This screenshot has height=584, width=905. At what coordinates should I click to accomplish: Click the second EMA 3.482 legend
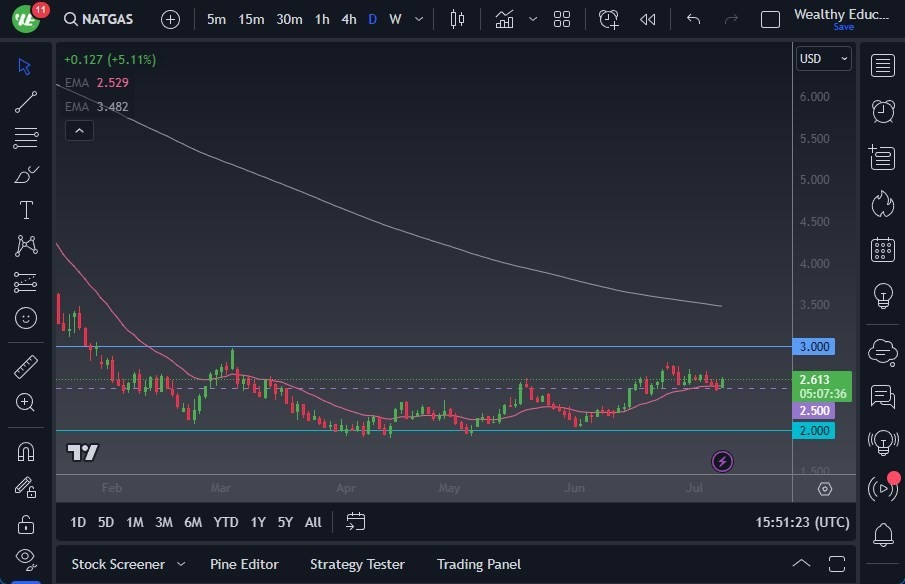tap(96, 107)
